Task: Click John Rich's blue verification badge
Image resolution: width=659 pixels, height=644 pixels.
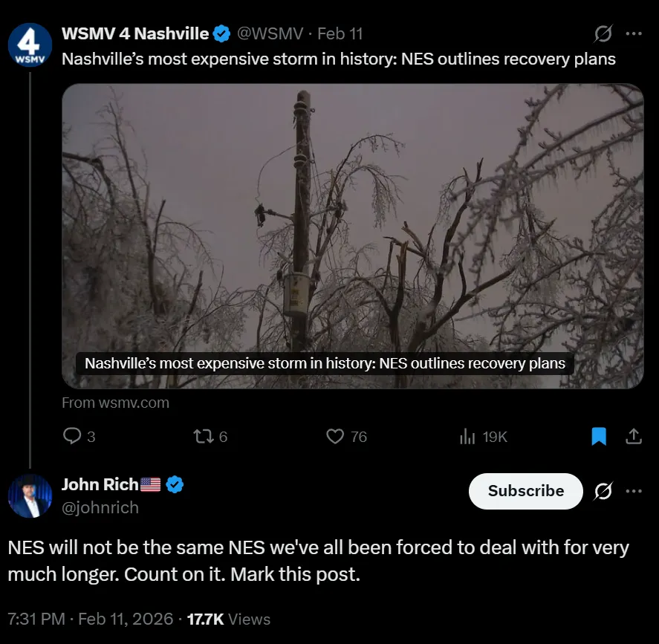Action: (x=175, y=484)
